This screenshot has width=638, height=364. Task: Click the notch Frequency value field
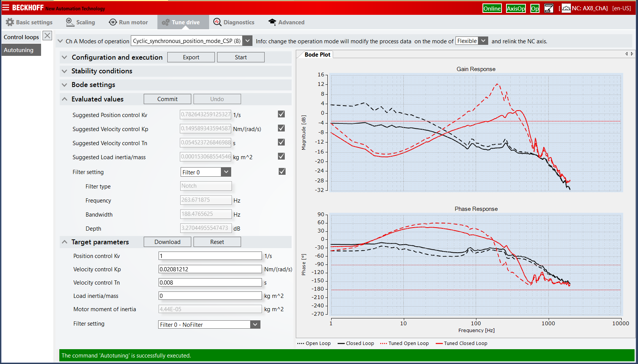206,200
